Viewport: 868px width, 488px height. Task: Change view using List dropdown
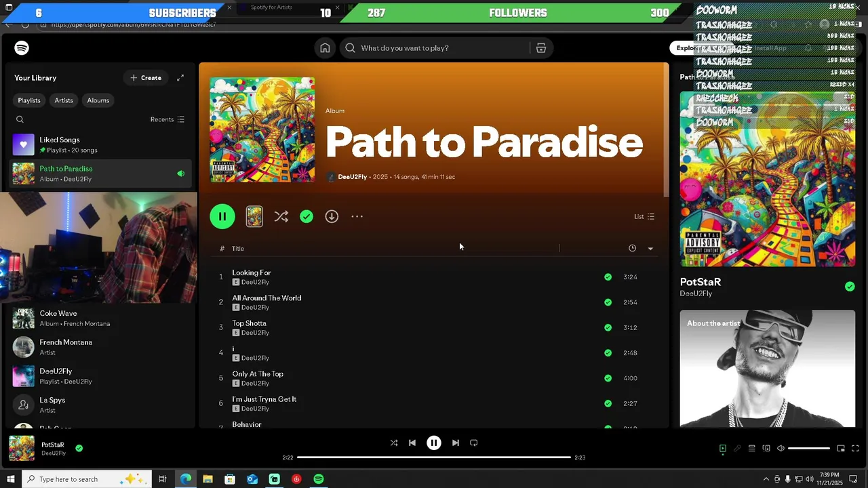(x=644, y=216)
